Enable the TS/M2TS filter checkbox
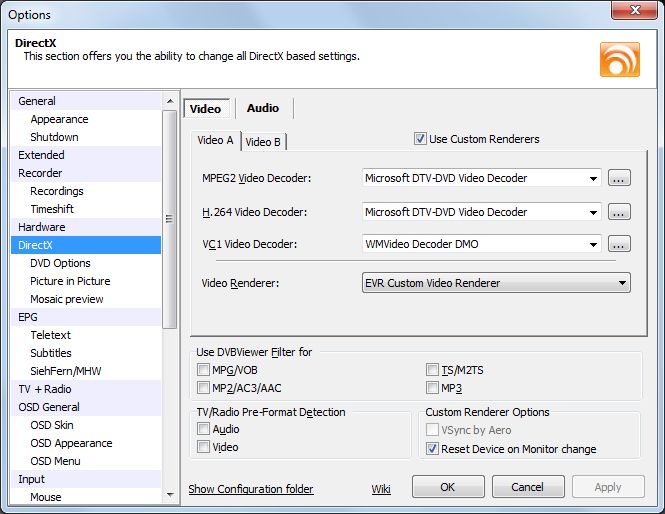Viewport: 665px width, 514px height. pos(433,370)
